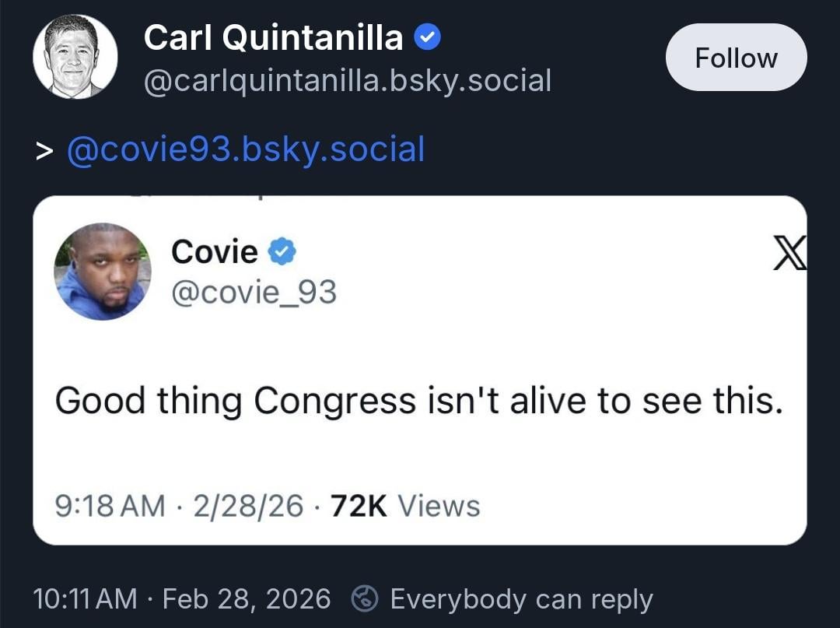Image resolution: width=840 pixels, height=628 pixels.
Task: Click the globe icon beside reply settings
Action: (365, 599)
